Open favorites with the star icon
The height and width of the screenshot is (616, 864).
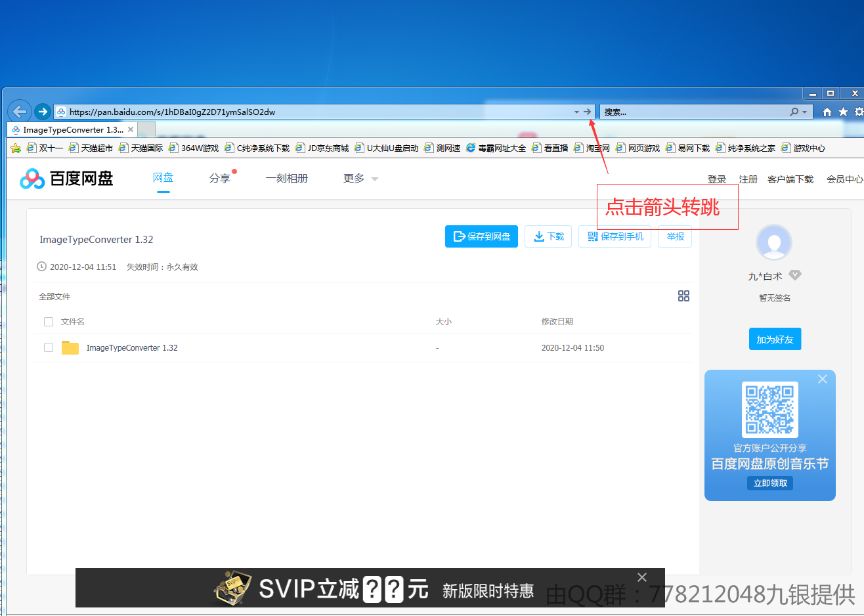click(x=843, y=112)
